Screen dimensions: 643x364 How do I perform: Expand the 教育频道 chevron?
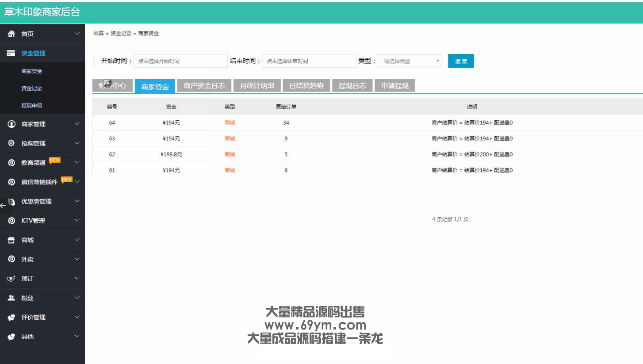click(77, 162)
